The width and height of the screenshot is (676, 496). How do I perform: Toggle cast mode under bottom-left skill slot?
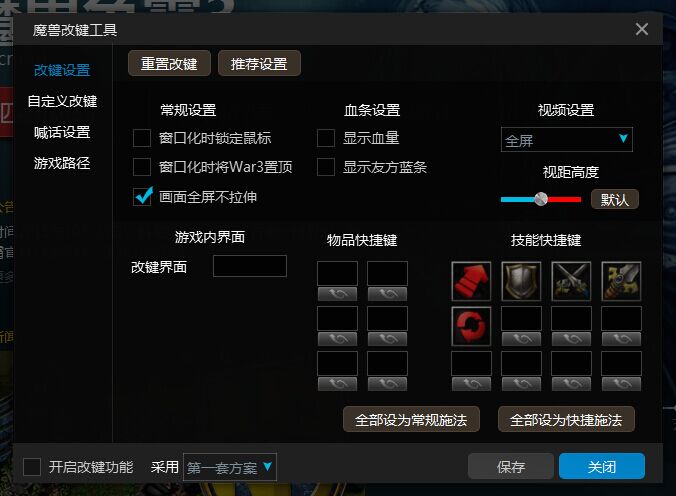(471, 384)
